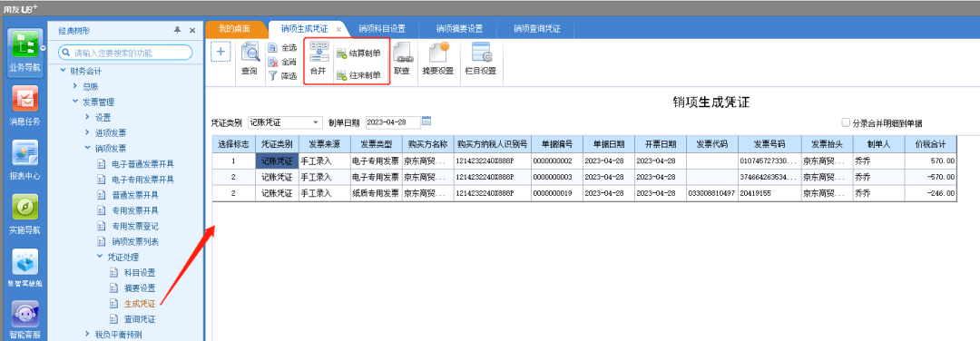
Task: Switch to the 销项科目设置 tab
Action: 382,29
